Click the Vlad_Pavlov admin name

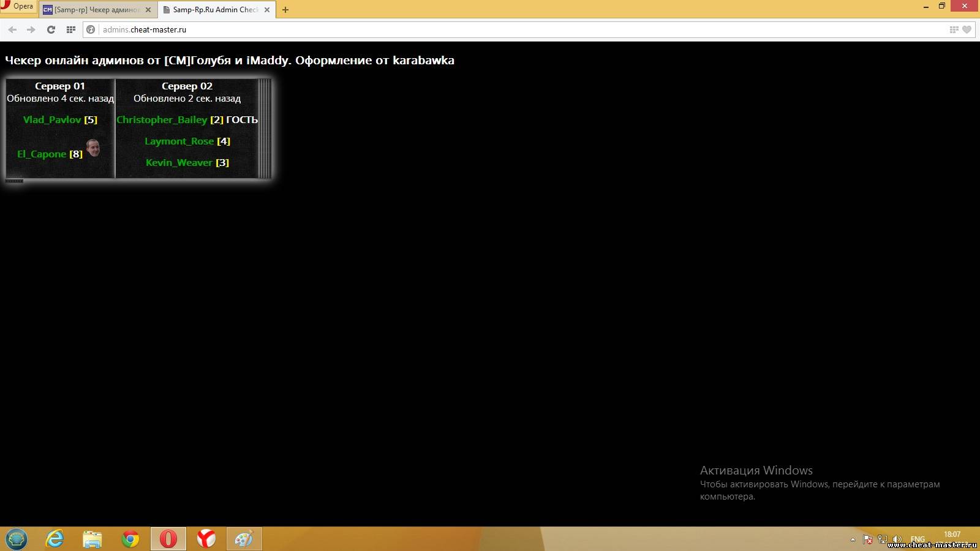pyautogui.click(x=52, y=120)
